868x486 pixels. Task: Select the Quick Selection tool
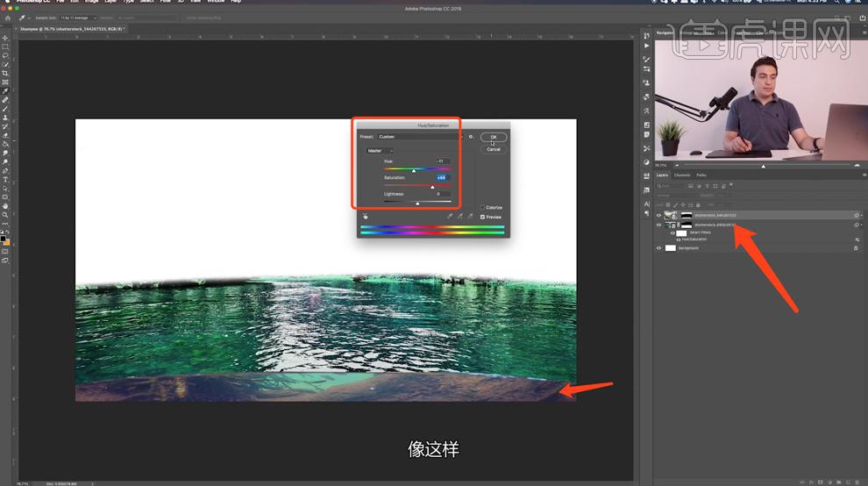[5, 65]
